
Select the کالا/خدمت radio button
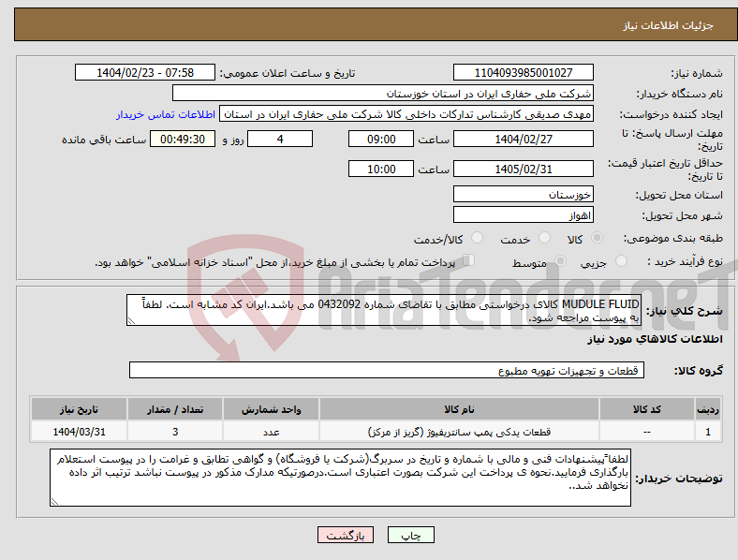pyautogui.click(x=478, y=238)
